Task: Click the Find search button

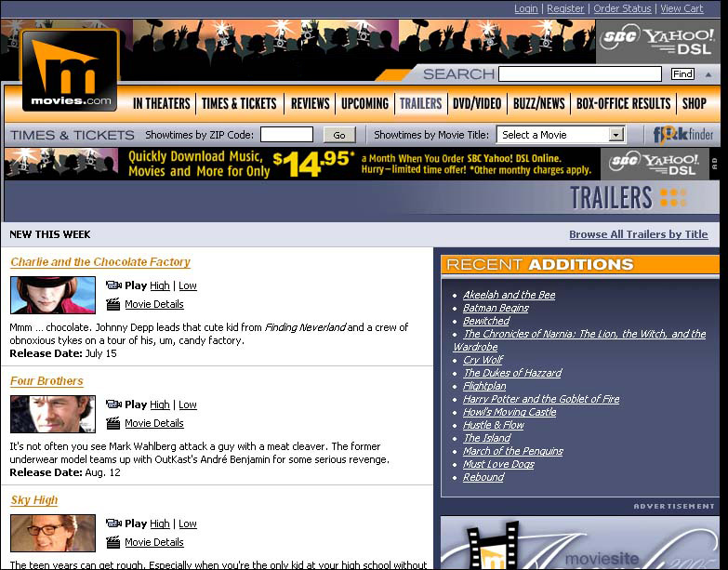Action: [x=682, y=73]
